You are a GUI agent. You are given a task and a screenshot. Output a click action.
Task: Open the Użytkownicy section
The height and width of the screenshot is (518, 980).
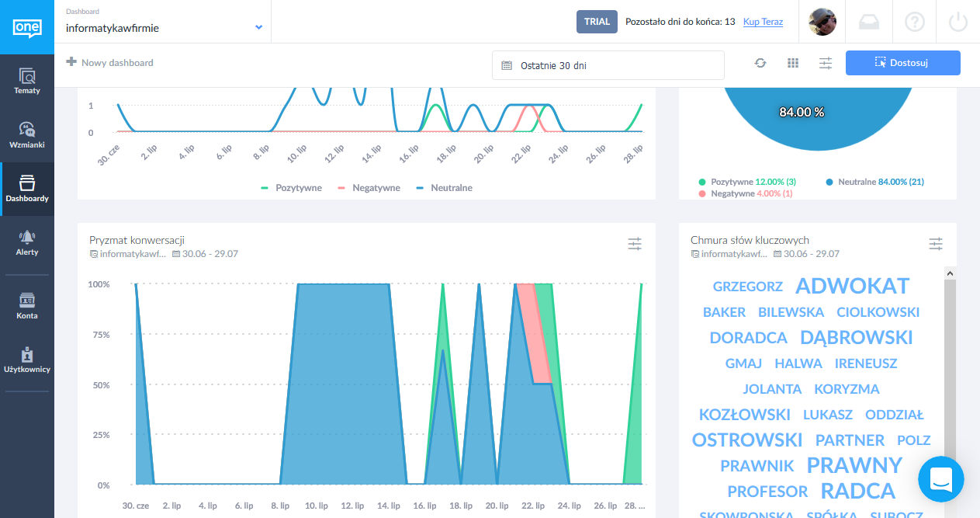(27, 360)
